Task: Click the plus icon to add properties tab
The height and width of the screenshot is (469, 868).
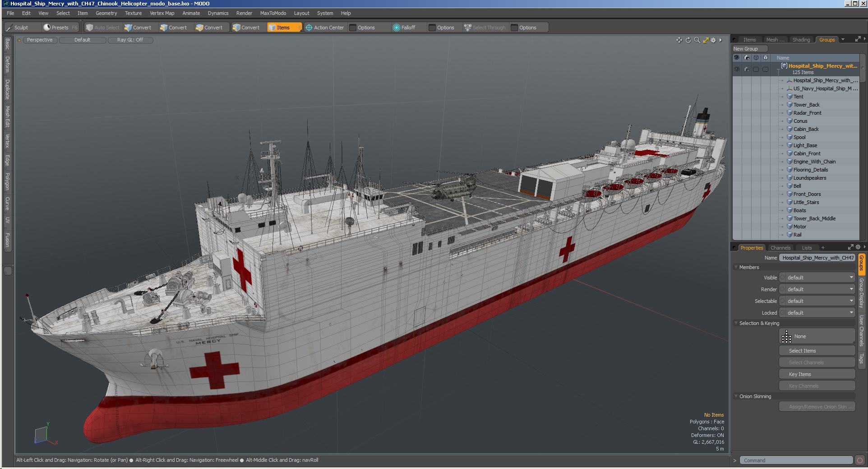Action: [823, 248]
